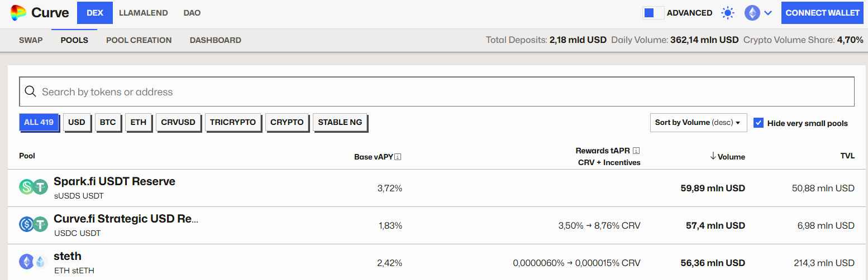Switch to the LLAMALEND tab
This screenshot has height=280, width=868.
click(144, 13)
